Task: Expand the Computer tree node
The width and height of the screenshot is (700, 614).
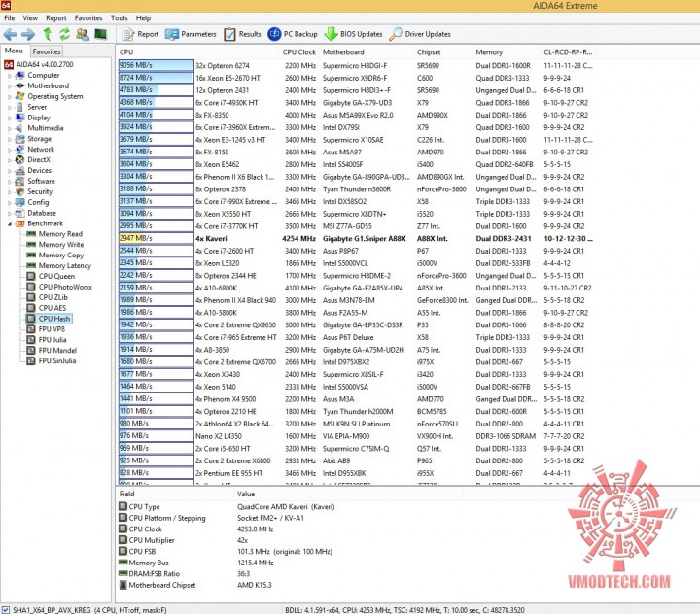Action: [x=10, y=76]
